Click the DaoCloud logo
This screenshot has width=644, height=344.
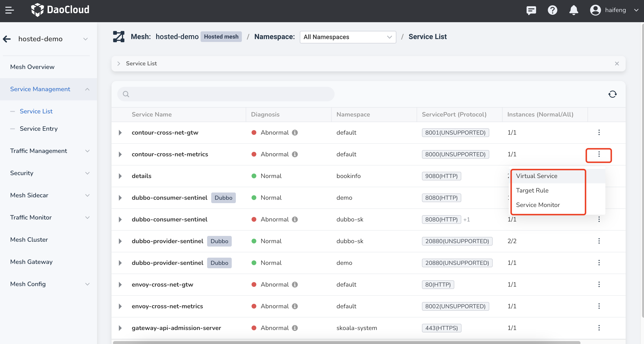coord(60,10)
